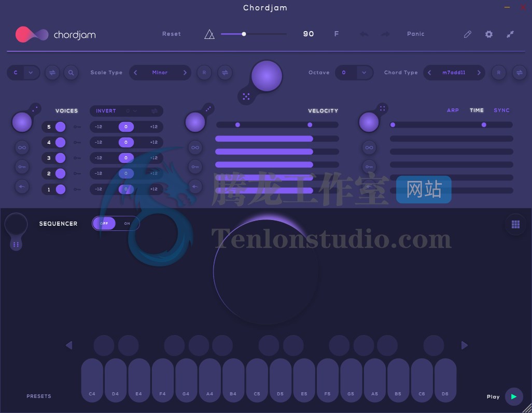Click the pencil edit icon in header
This screenshot has height=413, width=532.
pyautogui.click(x=468, y=34)
